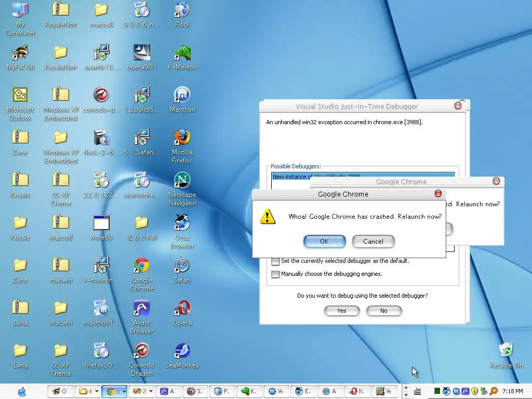Screen dimensions: 532x399
Task: Switch to the Flock 'F.' taskbar button
Action: 221,392
